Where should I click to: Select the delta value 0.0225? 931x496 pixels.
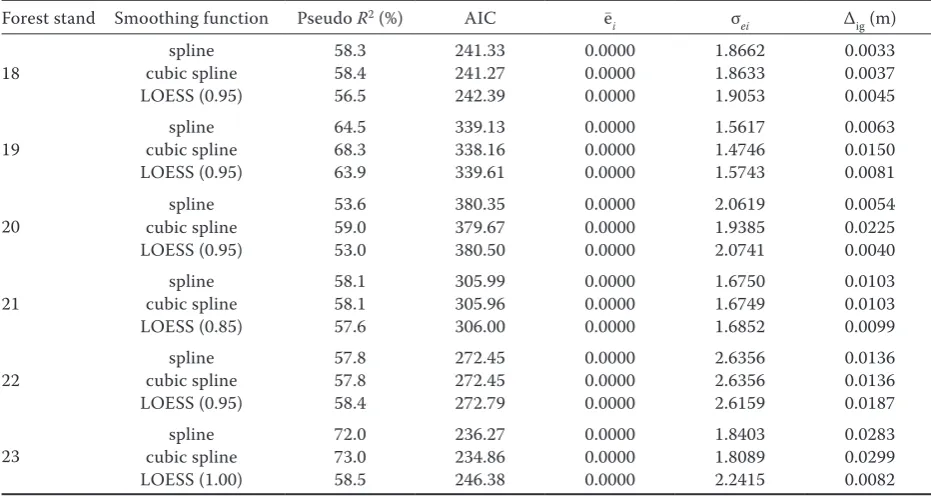tap(869, 228)
